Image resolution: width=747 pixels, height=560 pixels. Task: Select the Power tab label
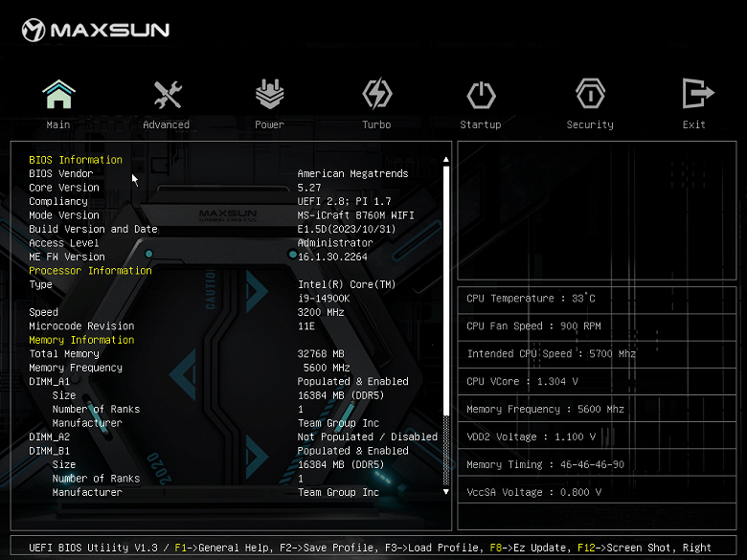[x=269, y=124]
